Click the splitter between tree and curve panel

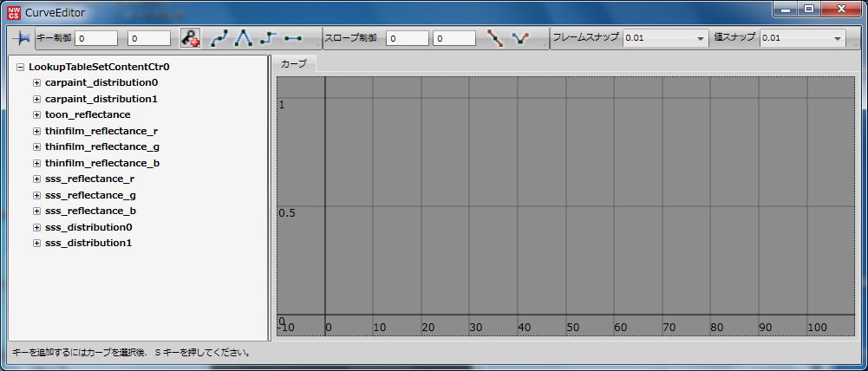[271, 199]
